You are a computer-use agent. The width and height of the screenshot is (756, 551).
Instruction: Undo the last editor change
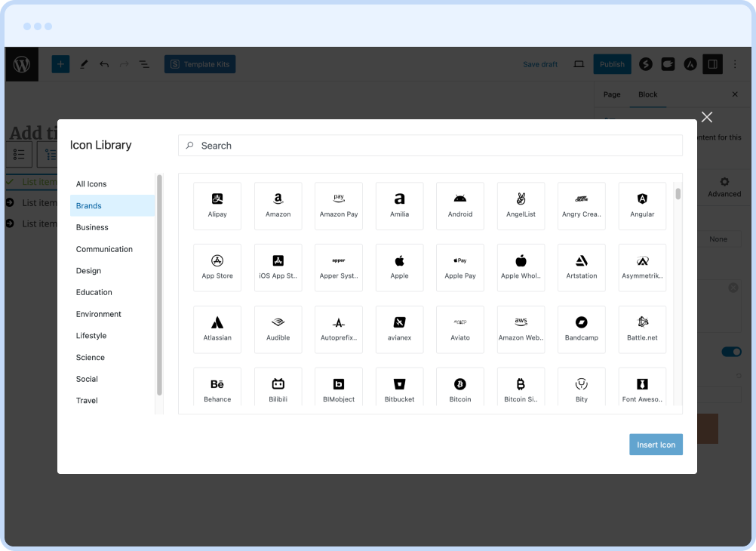click(x=104, y=64)
